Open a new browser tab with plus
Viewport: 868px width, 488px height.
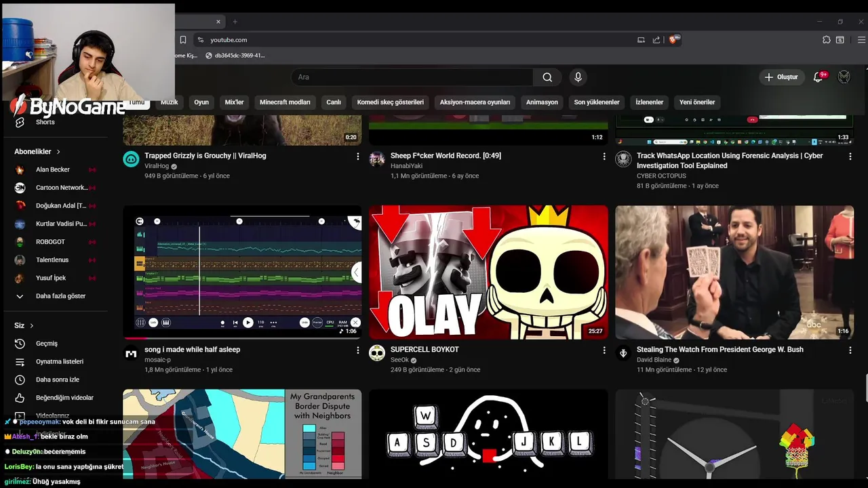coord(235,22)
